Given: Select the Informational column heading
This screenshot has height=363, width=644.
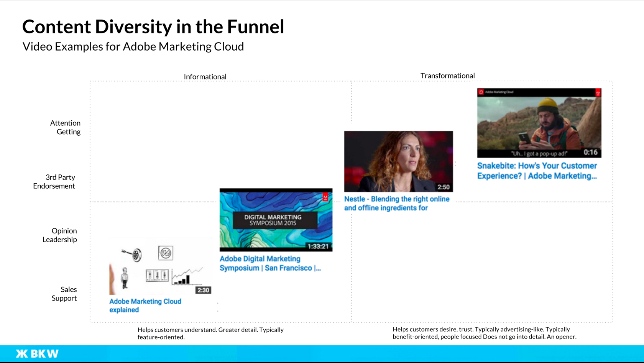Looking at the screenshot, I should coord(205,77).
